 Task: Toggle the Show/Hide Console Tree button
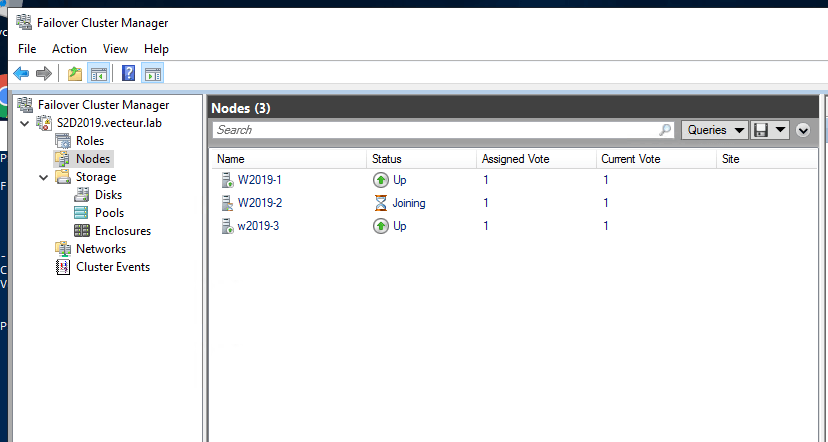(98, 73)
